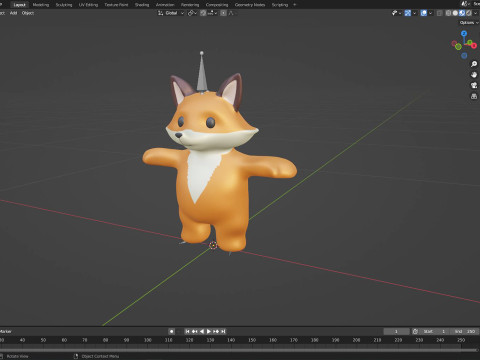The width and height of the screenshot is (480, 360).
Task: Select material preview shading
Action: coord(462,13)
